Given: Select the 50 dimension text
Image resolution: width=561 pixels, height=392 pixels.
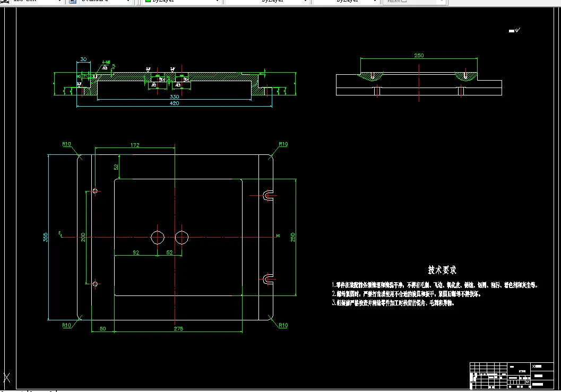Looking at the screenshot, I should click(x=102, y=328).
